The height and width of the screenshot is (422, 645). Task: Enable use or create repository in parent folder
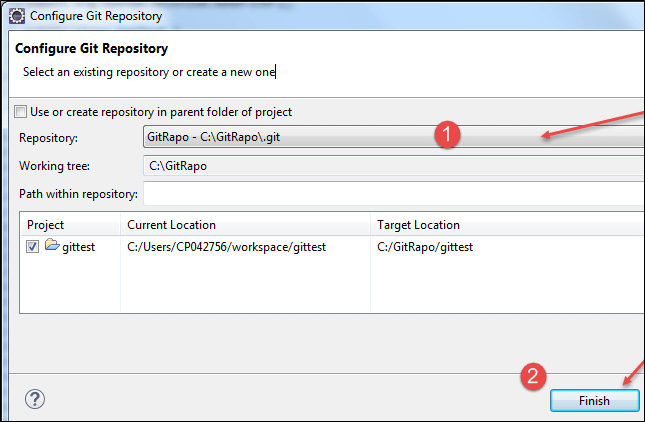click(x=20, y=112)
